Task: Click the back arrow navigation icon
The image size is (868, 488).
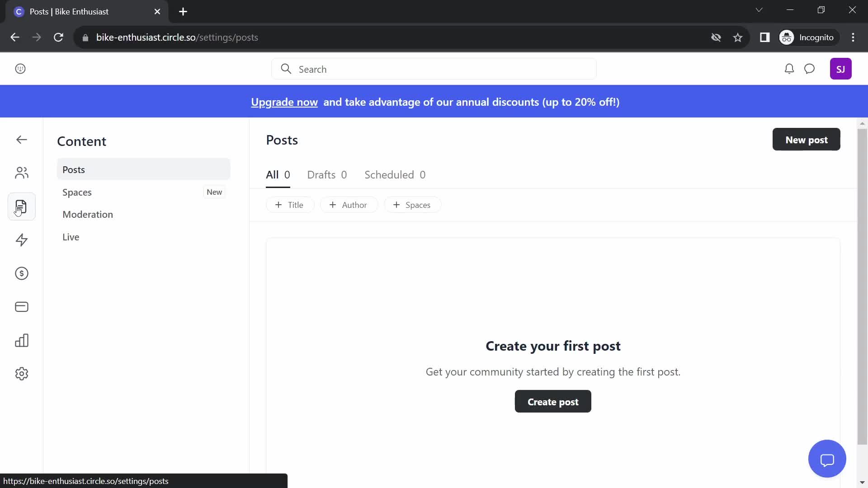Action: point(21,140)
